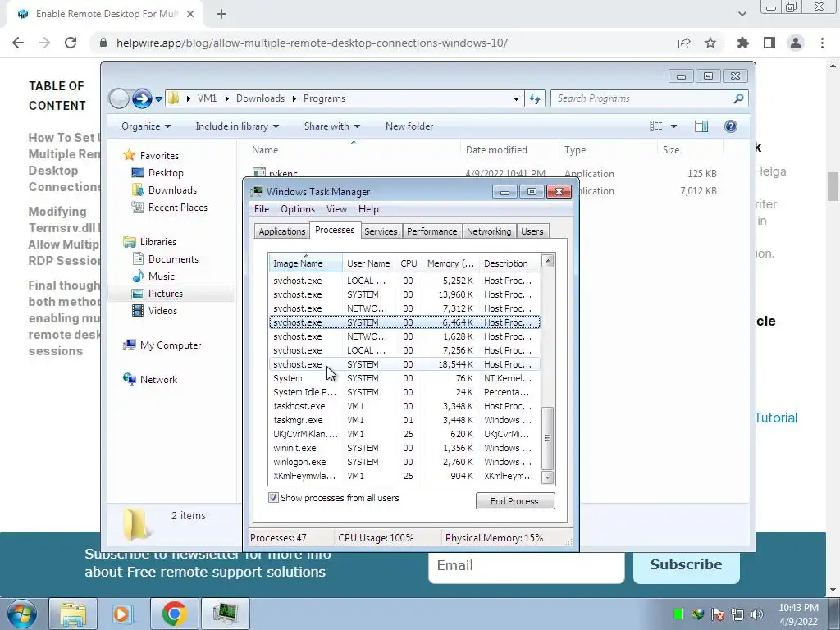Change Explorer view icon
Screen dimensions: 840x630
pyautogui.click(x=656, y=126)
